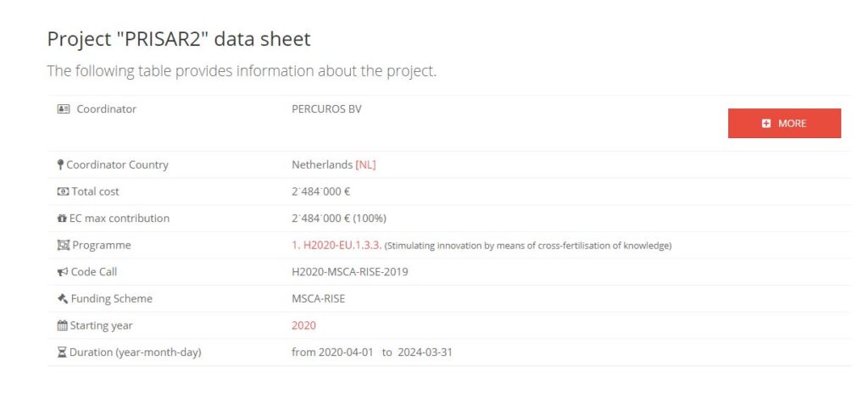The image size is (868, 394).
Task: Click the Duration hourglass icon
Action: 62,352
